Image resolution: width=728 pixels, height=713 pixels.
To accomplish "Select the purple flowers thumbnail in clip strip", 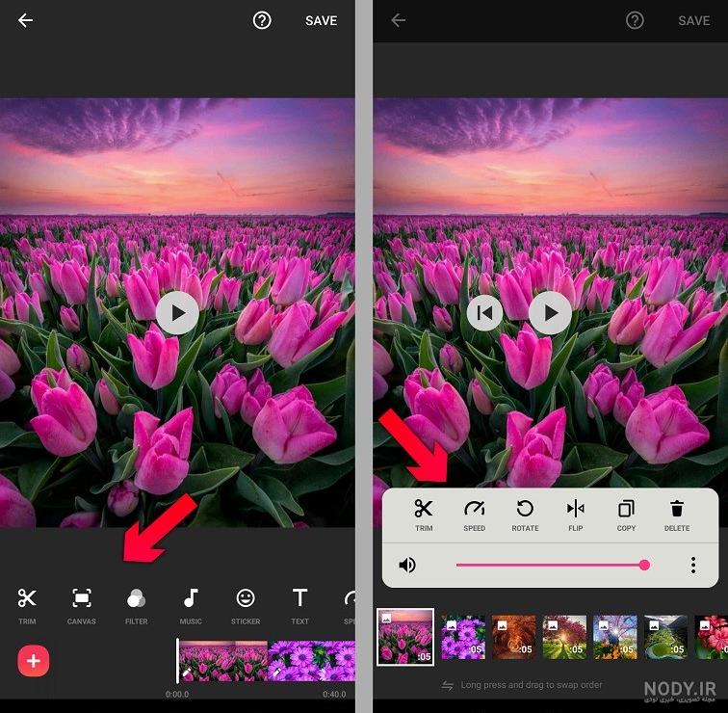I will [x=463, y=637].
